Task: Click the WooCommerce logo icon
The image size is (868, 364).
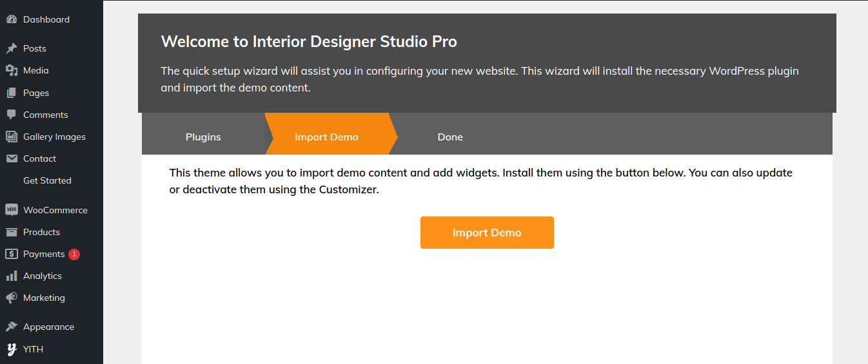Action: tap(12, 210)
